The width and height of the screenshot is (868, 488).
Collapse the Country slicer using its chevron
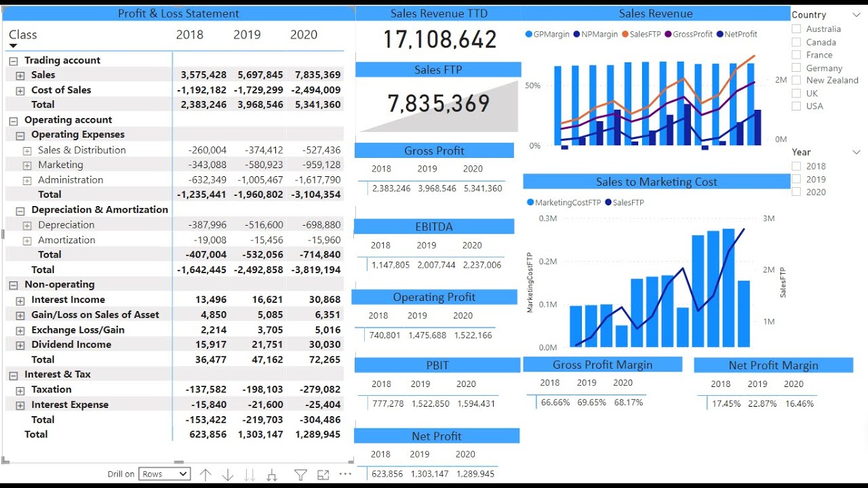click(x=856, y=14)
